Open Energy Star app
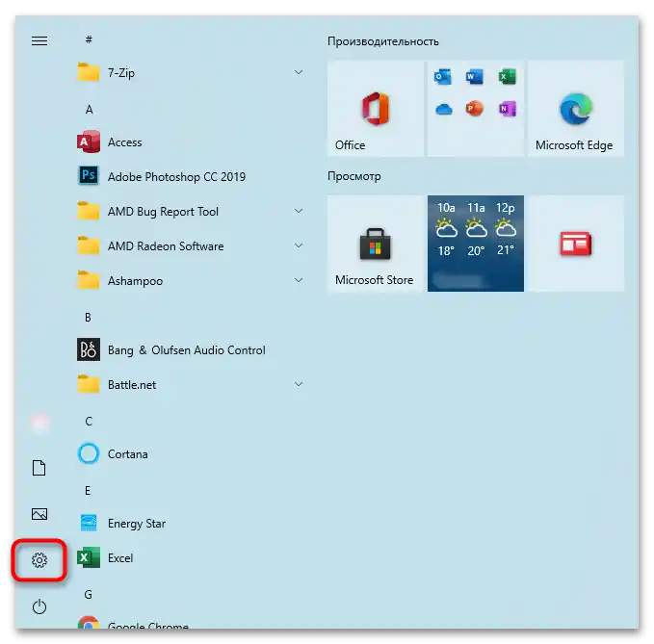 point(192,523)
